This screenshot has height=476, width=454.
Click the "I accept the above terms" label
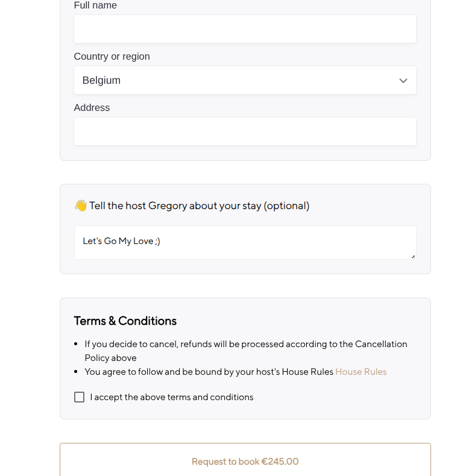tap(172, 397)
